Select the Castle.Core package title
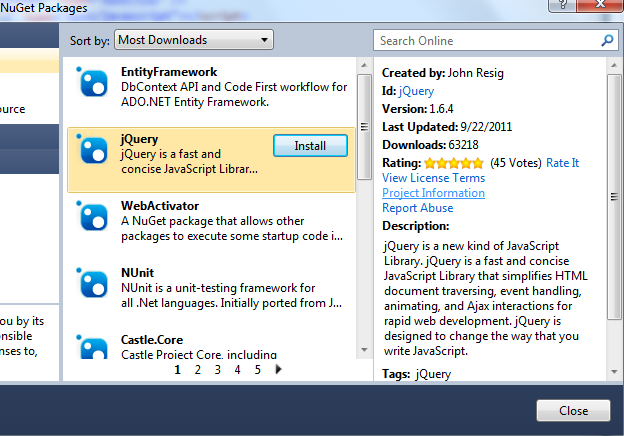 152,340
